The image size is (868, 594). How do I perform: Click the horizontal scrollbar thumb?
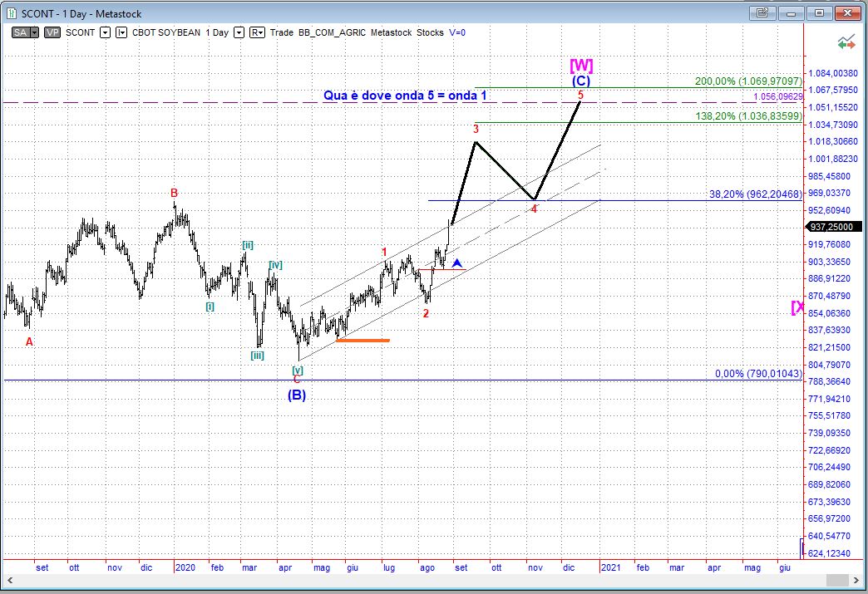(837, 580)
